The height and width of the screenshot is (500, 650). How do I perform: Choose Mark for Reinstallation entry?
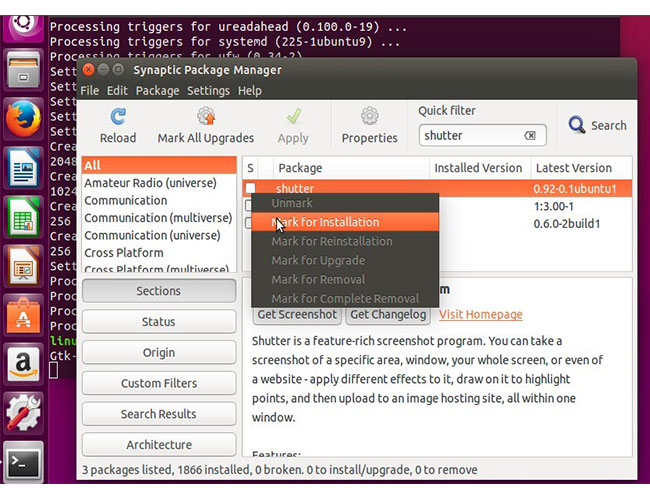click(345, 241)
